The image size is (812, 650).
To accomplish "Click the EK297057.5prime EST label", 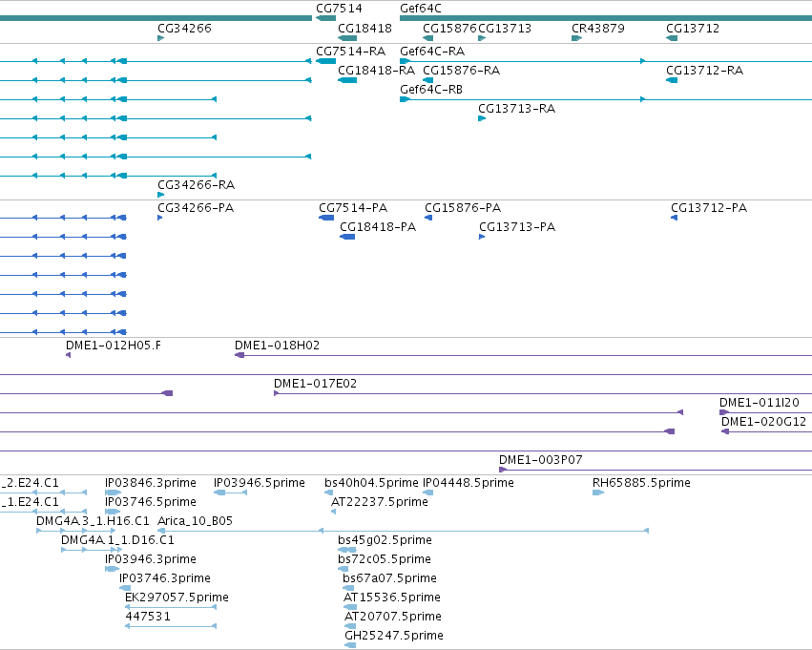I will (x=177, y=598).
